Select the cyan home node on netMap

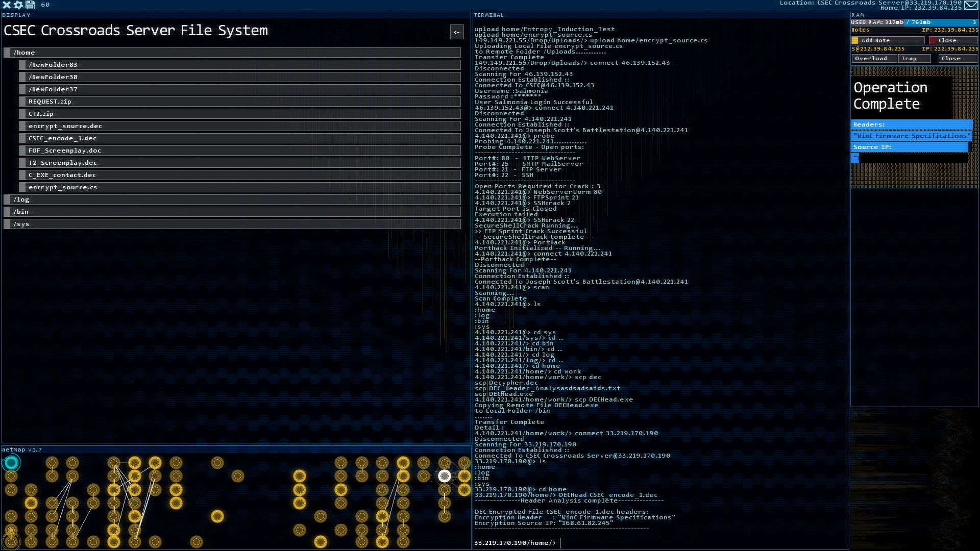[x=11, y=463]
